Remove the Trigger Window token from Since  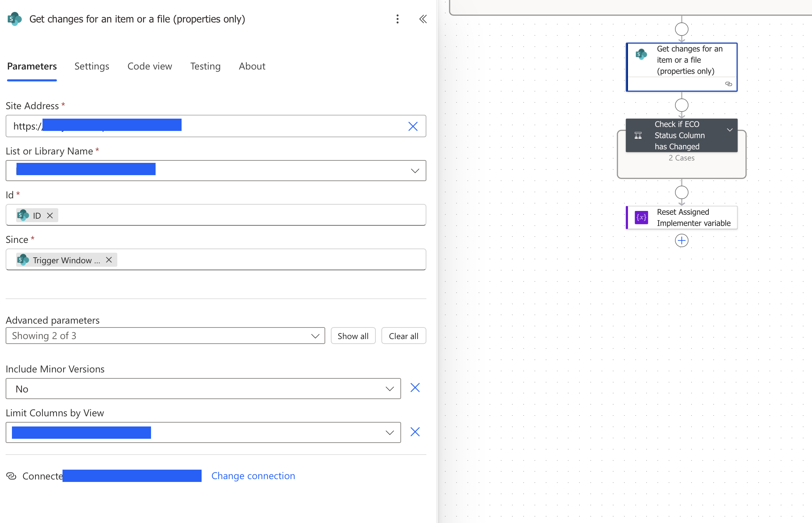(x=109, y=260)
